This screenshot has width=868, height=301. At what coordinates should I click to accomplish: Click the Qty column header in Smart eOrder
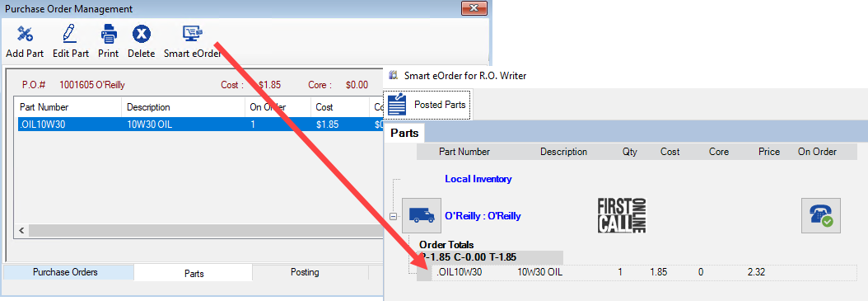pyautogui.click(x=629, y=152)
